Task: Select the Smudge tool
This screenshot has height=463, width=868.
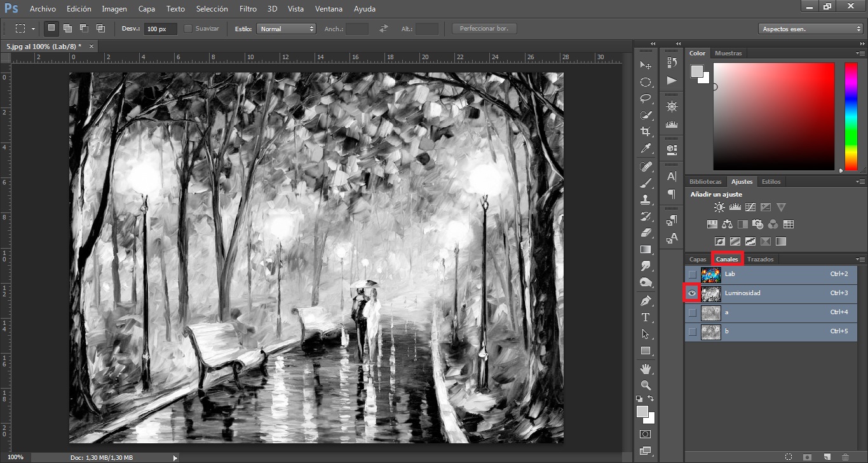Action: click(x=646, y=266)
